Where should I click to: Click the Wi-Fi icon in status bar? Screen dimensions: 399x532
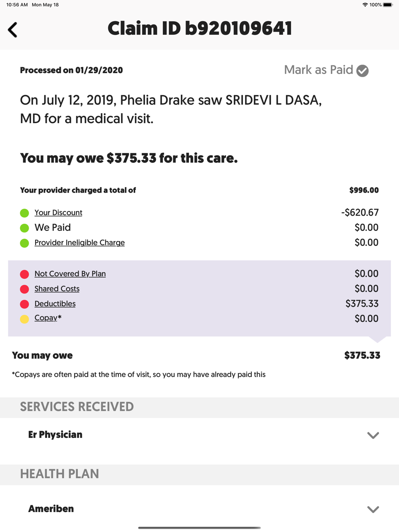[x=365, y=5]
